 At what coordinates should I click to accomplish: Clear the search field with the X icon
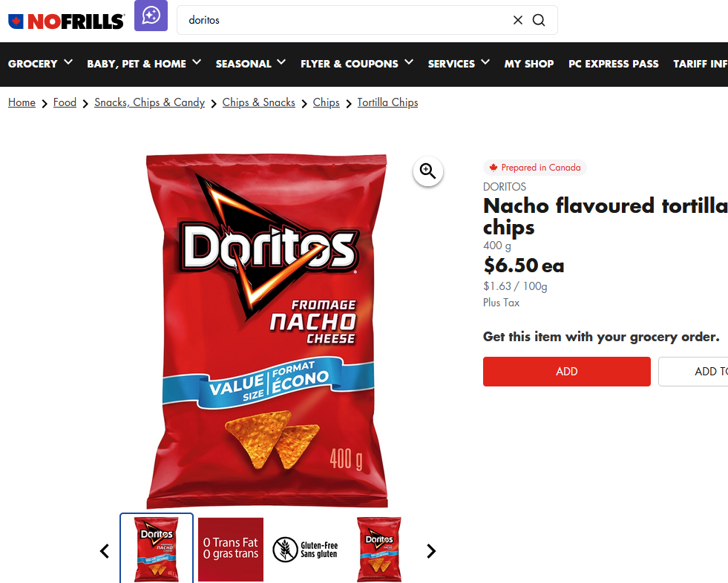(518, 20)
